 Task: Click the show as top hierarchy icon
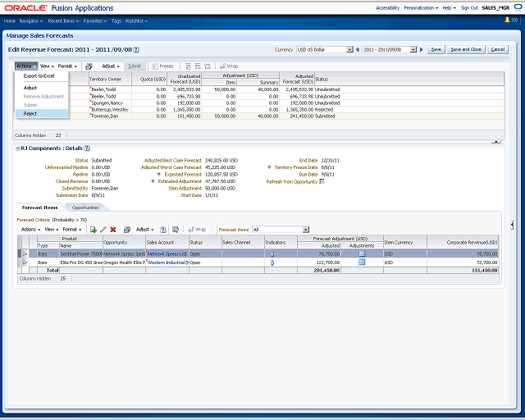click(208, 66)
